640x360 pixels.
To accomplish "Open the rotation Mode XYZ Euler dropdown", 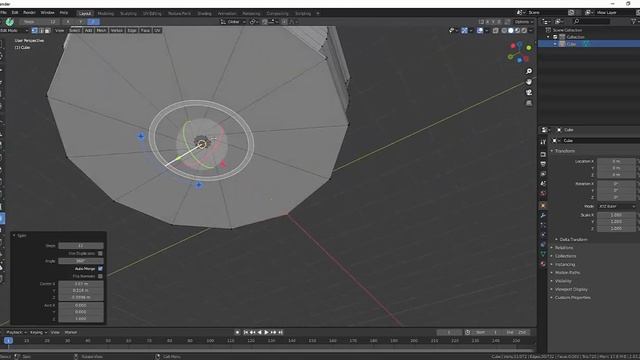I will click(616, 207).
